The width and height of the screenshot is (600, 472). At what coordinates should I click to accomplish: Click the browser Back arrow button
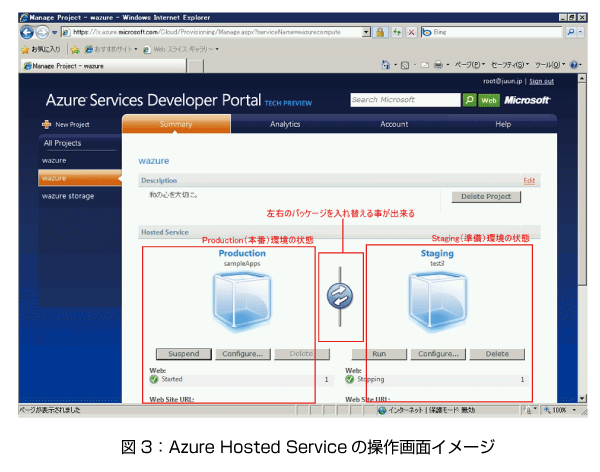[27, 33]
